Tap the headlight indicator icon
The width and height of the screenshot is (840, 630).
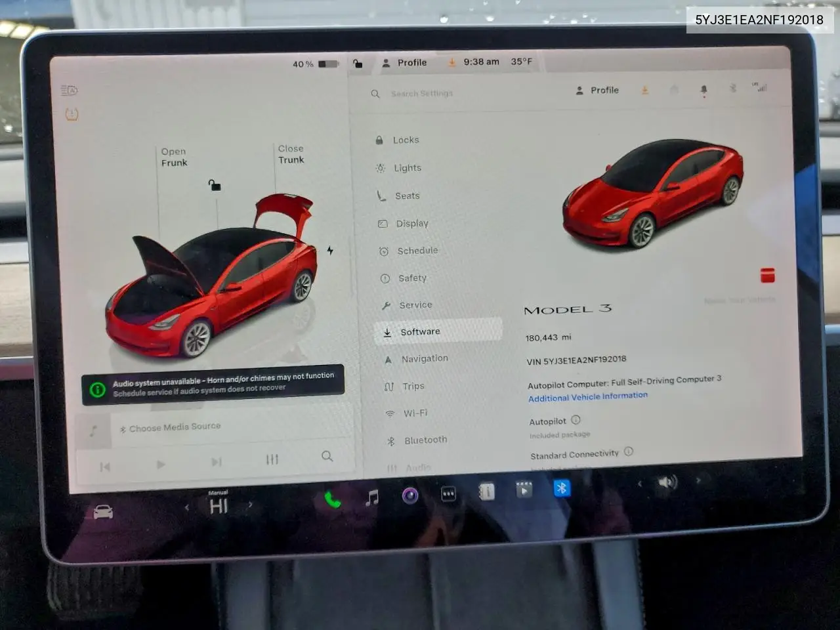[x=70, y=91]
